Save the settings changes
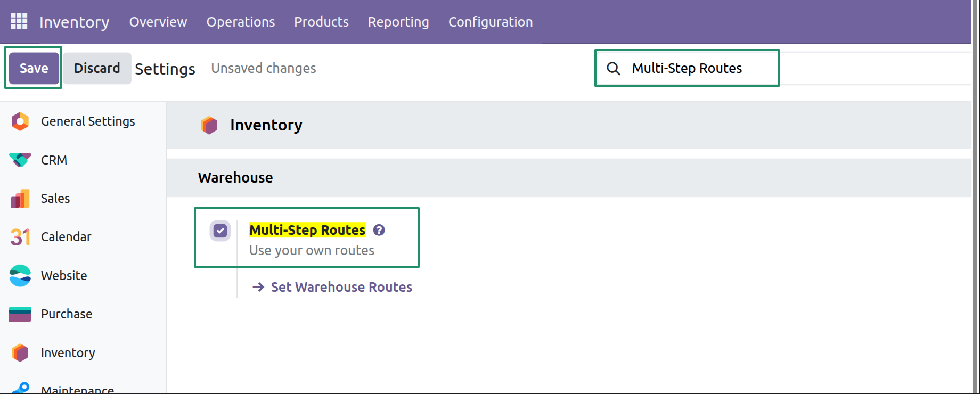The width and height of the screenshot is (980, 394). 34,68
